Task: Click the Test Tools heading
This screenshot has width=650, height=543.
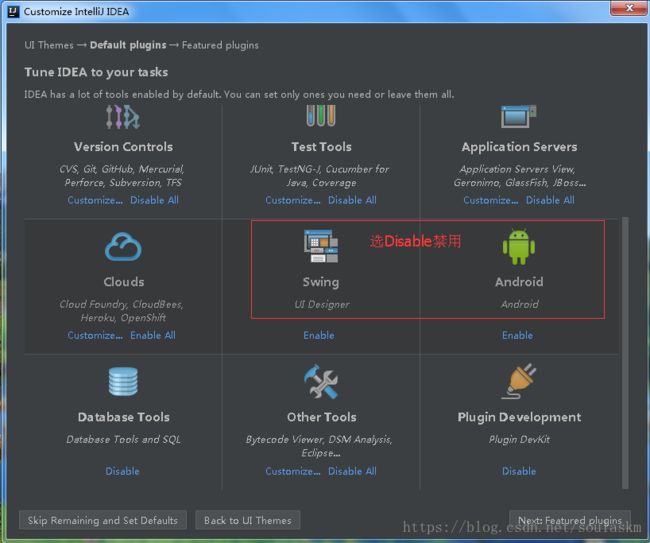Action: point(321,147)
